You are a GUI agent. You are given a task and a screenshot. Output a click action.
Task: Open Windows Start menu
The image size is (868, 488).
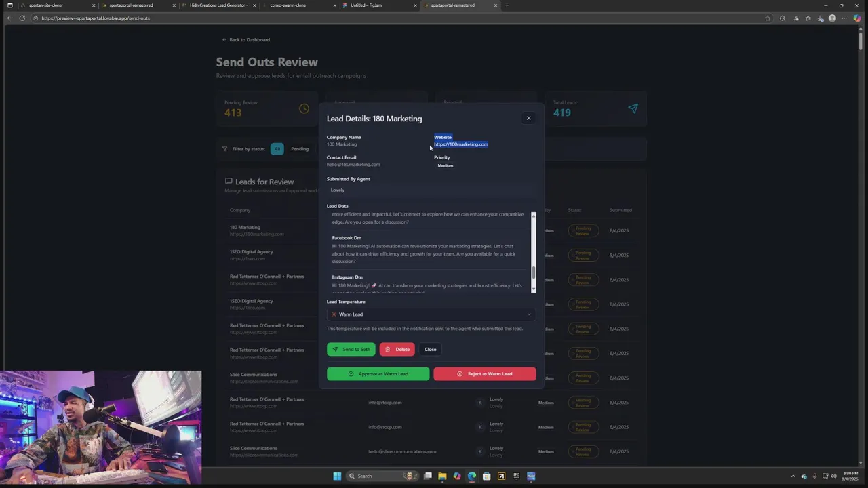pyautogui.click(x=337, y=476)
